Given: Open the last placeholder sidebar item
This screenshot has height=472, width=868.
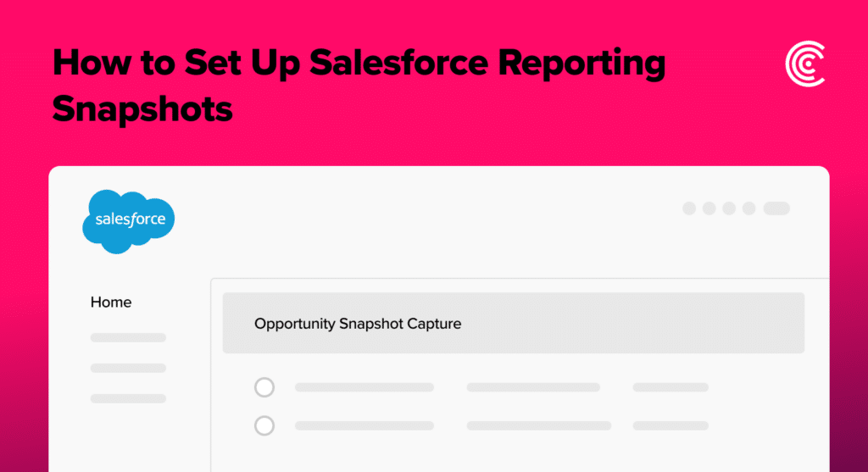Looking at the screenshot, I should click(129, 398).
